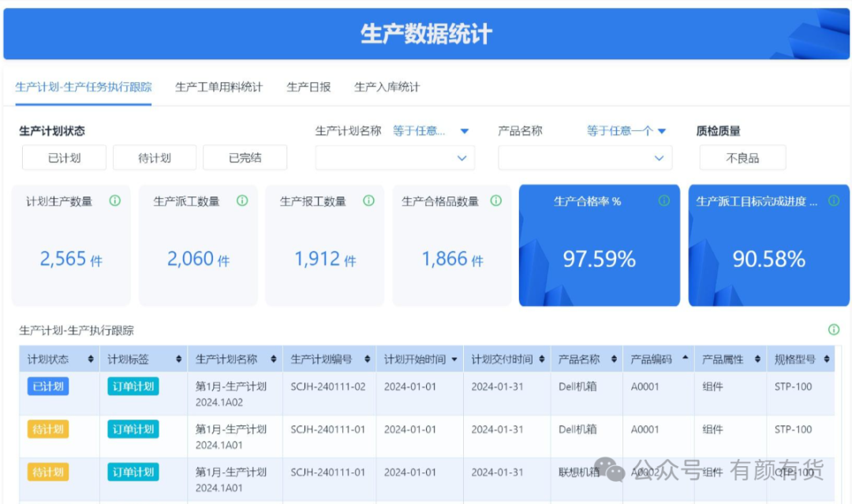Click info icon on 生产报工数量 card

[x=368, y=201]
